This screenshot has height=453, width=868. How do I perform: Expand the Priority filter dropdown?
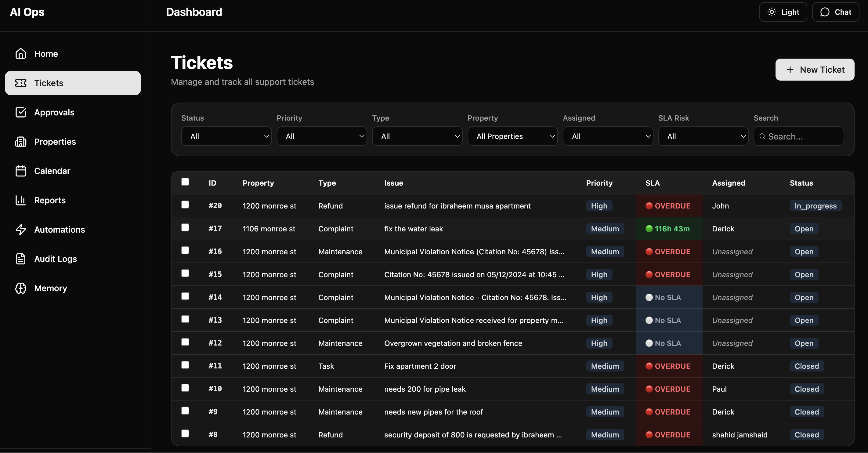pyautogui.click(x=321, y=136)
